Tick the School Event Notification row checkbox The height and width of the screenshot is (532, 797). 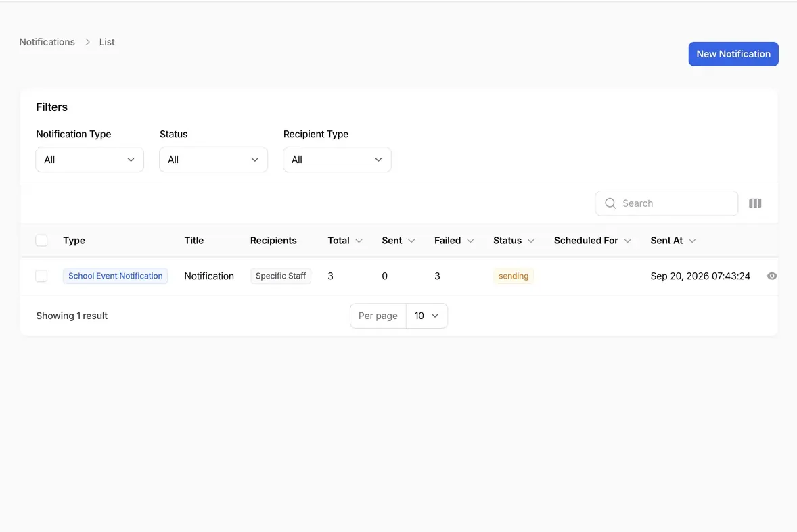[42, 276]
